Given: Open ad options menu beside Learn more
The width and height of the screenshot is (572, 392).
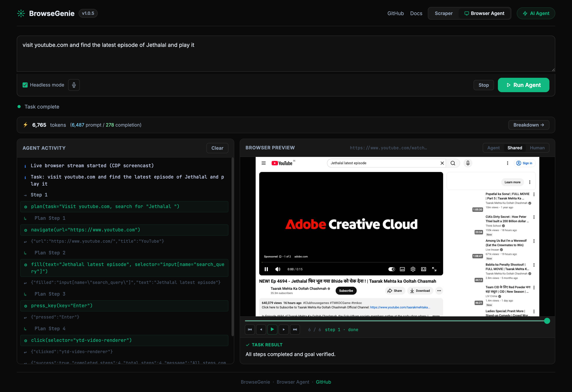Looking at the screenshot, I should pos(529,182).
